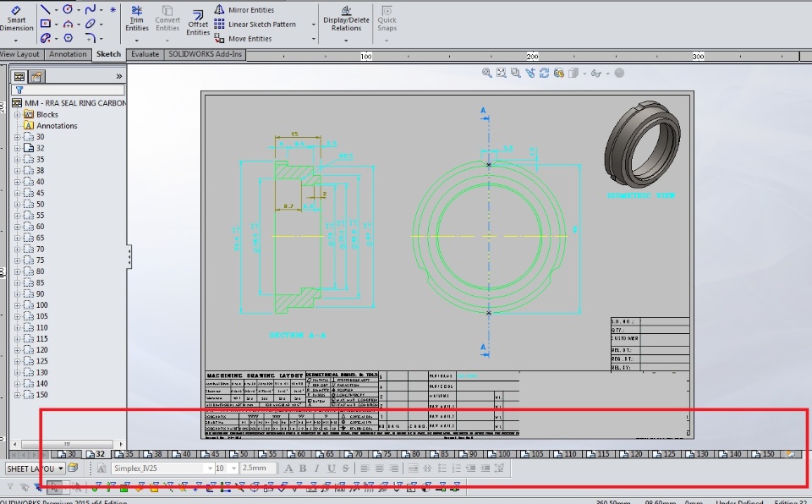Expand the Blocks tree node
Screen dimensions: 812x504
click(17, 114)
